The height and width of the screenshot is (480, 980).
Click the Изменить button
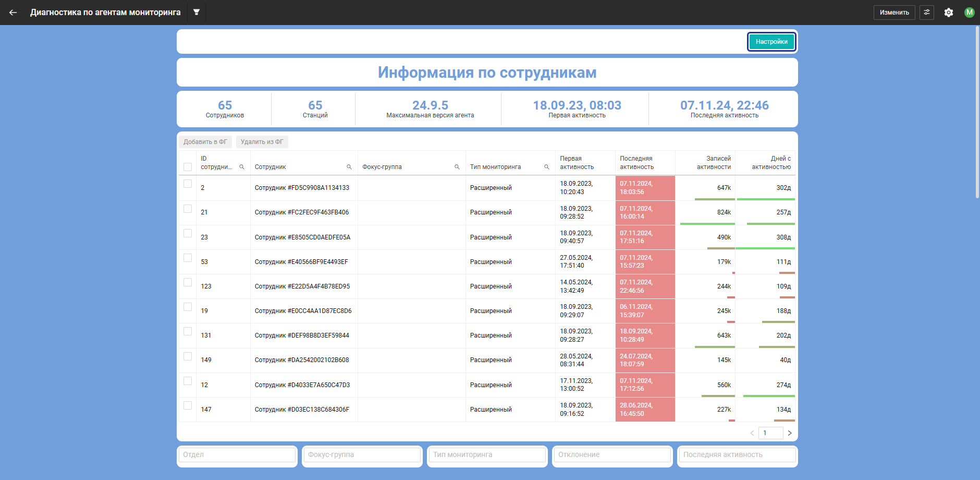point(895,13)
